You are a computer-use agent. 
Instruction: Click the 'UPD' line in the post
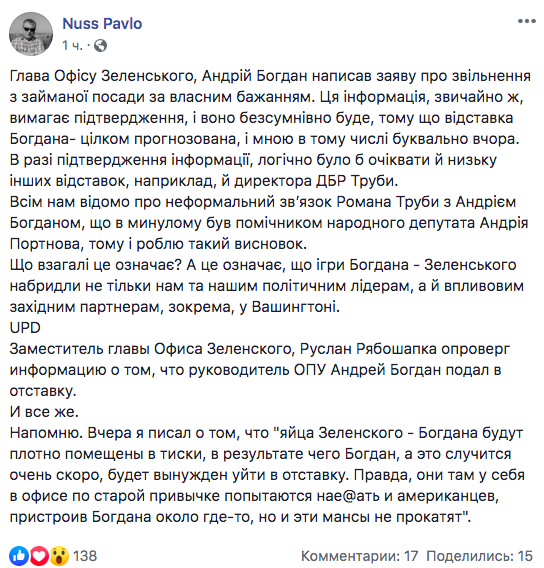pos(25,328)
